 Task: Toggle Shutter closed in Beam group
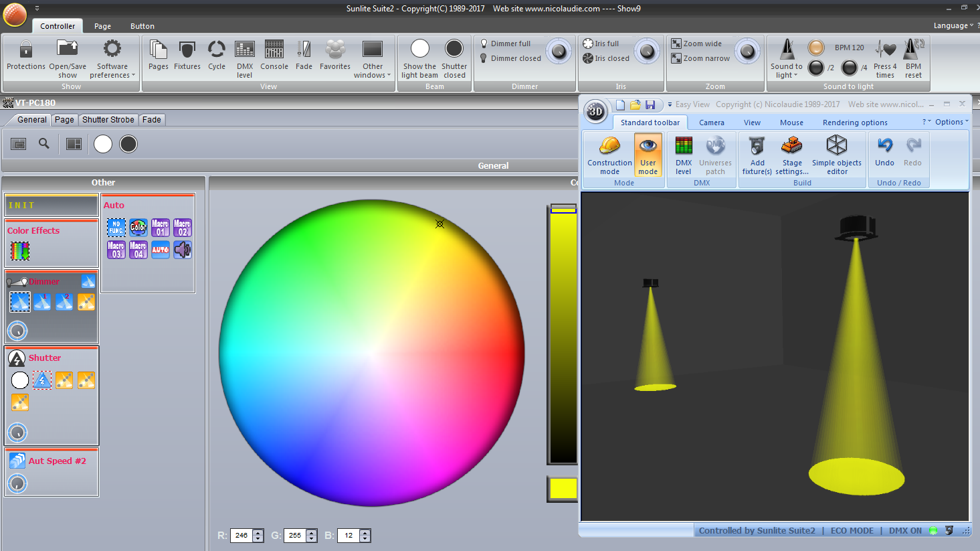454,58
